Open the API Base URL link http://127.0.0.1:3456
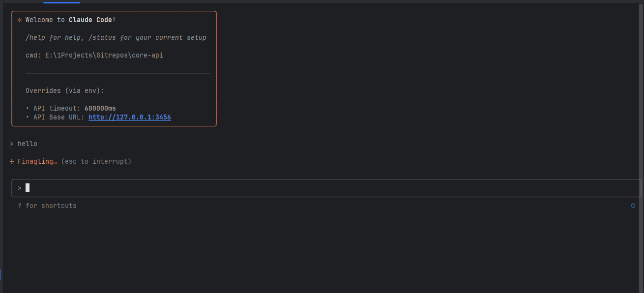Viewport: 644px width, 293px height. tap(129, 117)
